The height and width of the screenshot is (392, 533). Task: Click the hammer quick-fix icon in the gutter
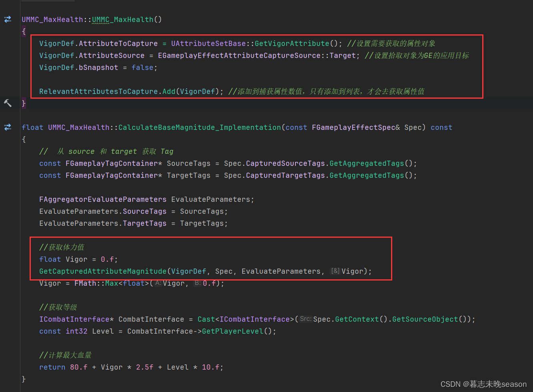coord(7,103)
